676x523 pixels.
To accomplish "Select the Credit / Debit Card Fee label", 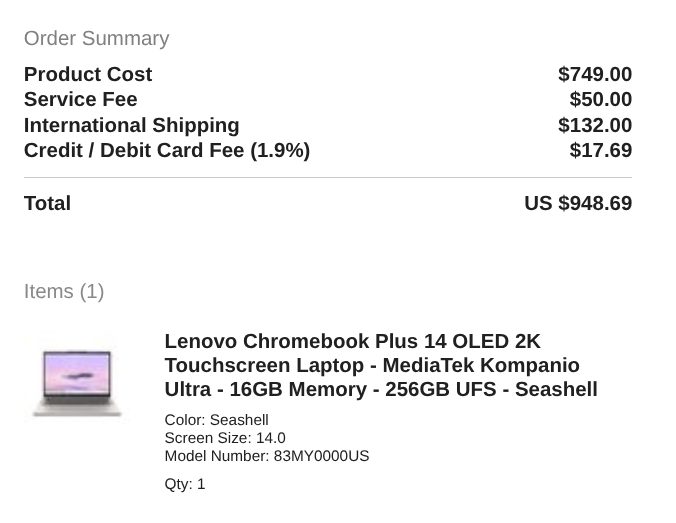I will point(167,150).
